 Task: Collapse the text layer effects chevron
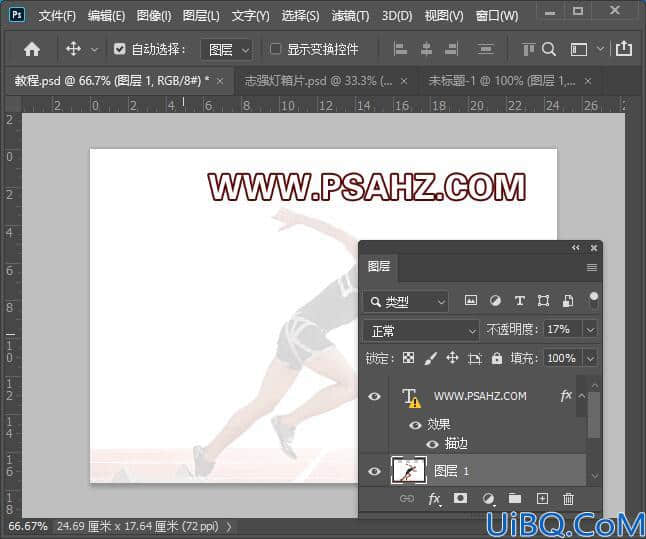[581, 396]
